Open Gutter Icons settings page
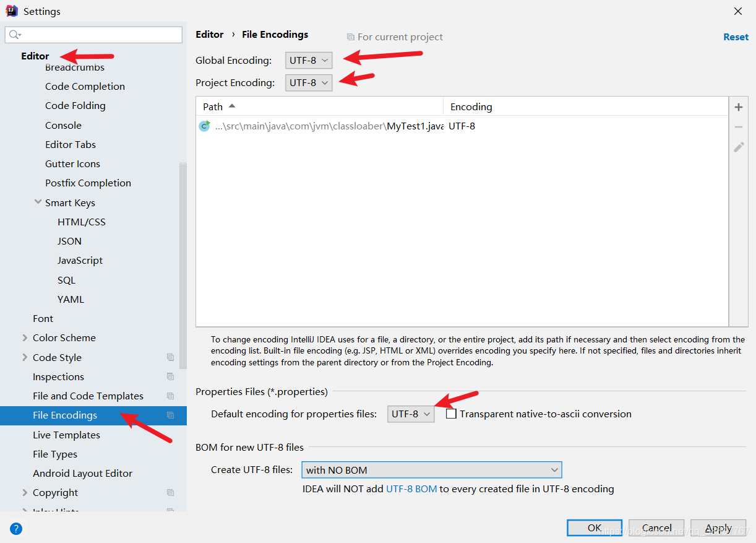The width and height of the screenshot is (756, 543). (72, 164)
